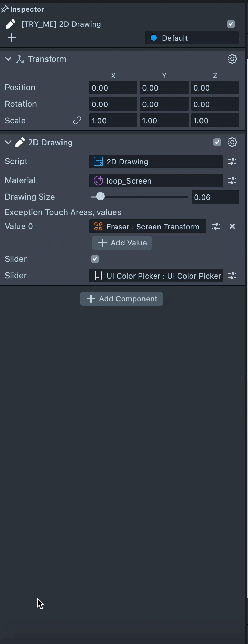
Task: Toggle the [TRY_ME] 2D Drawing object enabled checkbox
Action: pyautogui.click(x=231, y=24)
